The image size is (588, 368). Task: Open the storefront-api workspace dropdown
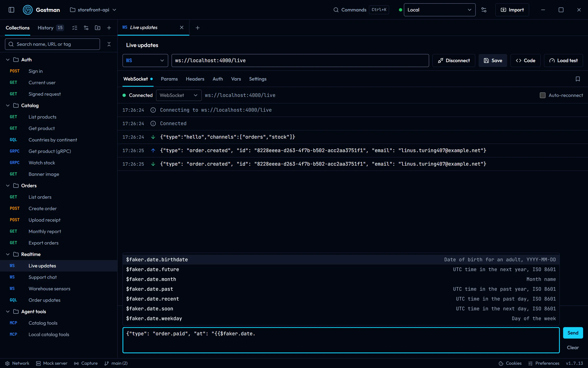[93, 10]
